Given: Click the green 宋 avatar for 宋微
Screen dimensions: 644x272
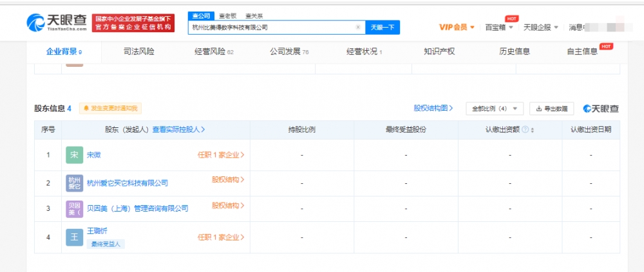Looking at the screenshot, I should click(74, 155).
